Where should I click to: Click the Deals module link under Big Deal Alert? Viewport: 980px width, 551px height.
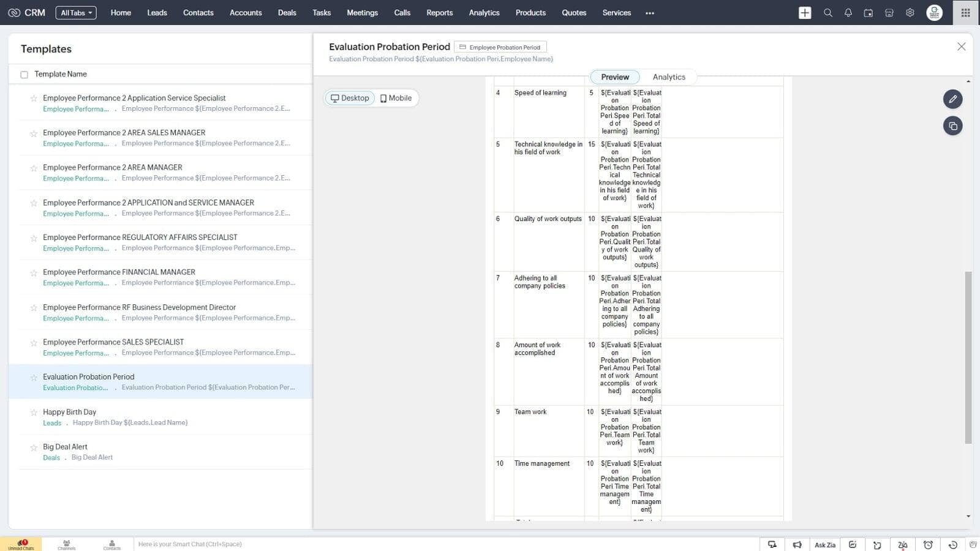coord(51,458)
